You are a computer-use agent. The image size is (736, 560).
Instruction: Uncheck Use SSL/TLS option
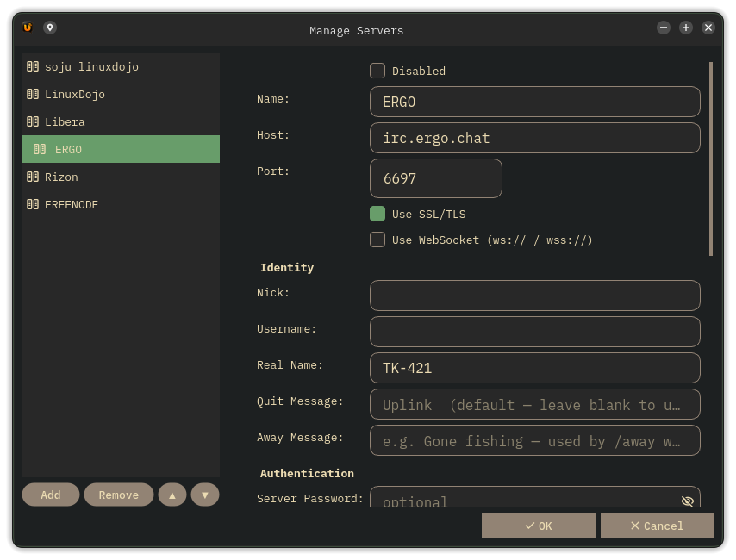coord(377,214)
